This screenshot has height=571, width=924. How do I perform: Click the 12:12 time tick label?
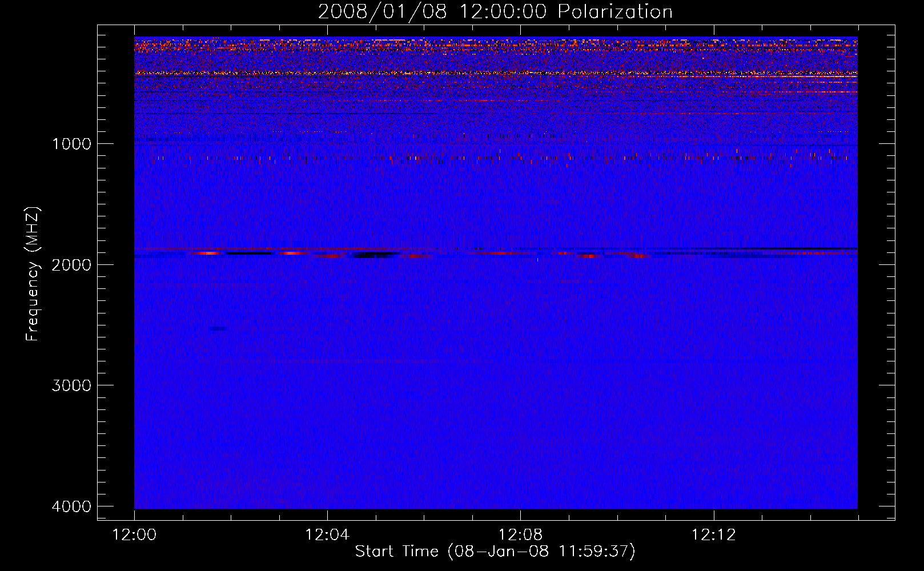[713, 535]
